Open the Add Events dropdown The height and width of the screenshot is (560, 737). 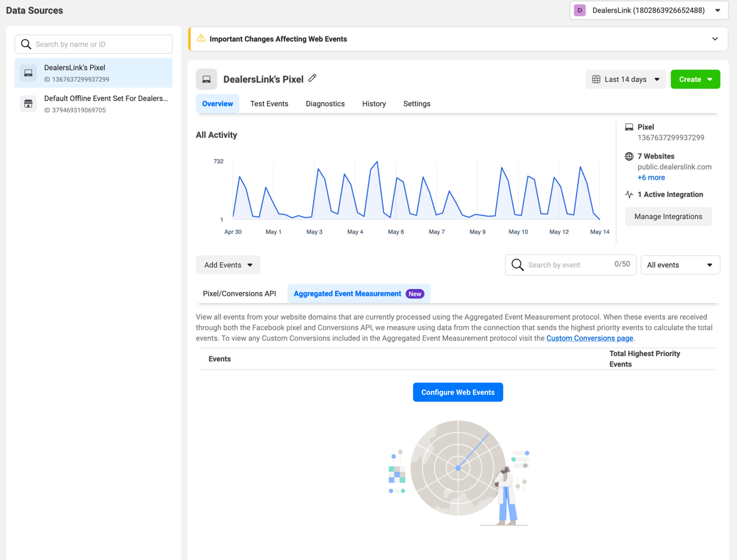pyautogui.click(x=228, y=265)
